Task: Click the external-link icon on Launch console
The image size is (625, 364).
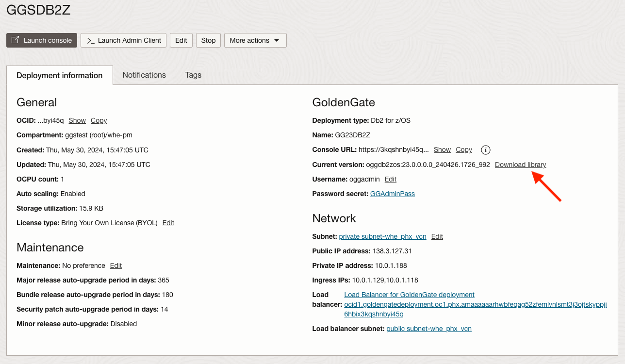Action: (x=15, y=40)
